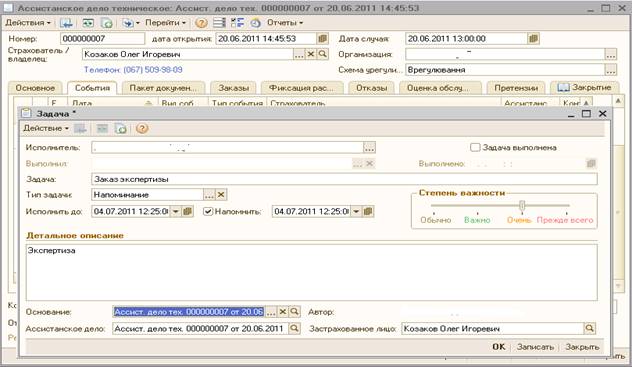
Task: Open the Действие menu in Задача window
Action: [46, 129]
